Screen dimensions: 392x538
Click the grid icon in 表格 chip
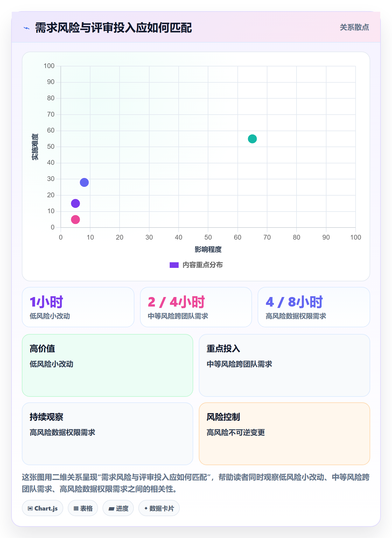(x=76, y=509)
